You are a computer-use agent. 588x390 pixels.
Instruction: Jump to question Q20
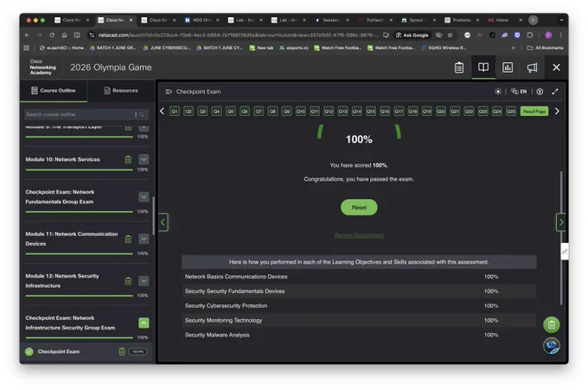(x=441, y=112)
